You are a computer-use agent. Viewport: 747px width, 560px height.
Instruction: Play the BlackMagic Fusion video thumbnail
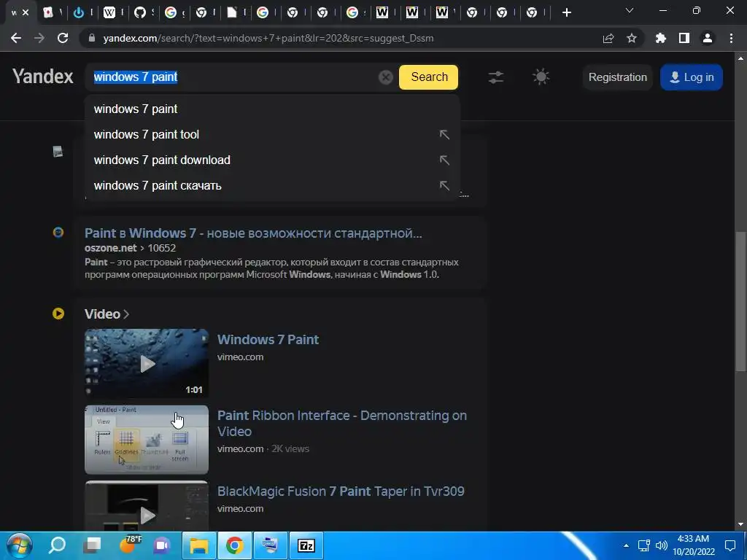147,506
